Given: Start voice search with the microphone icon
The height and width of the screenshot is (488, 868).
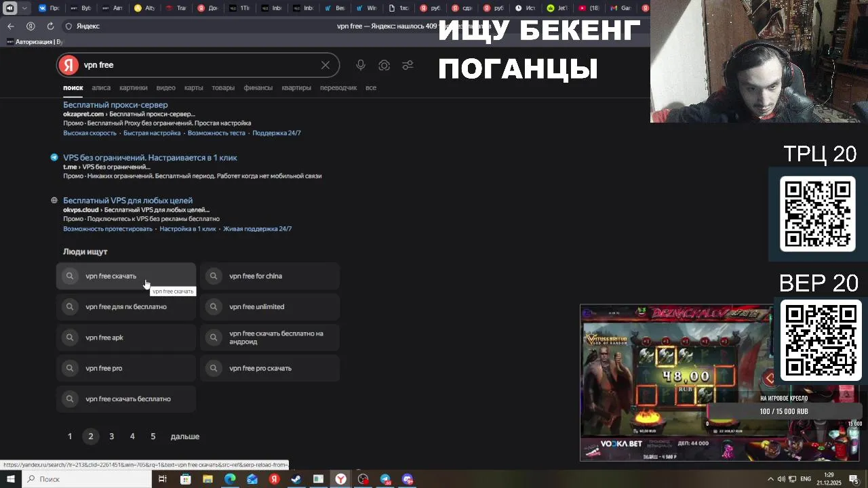Looking at the screenshot, I should [x=361, y=65].
